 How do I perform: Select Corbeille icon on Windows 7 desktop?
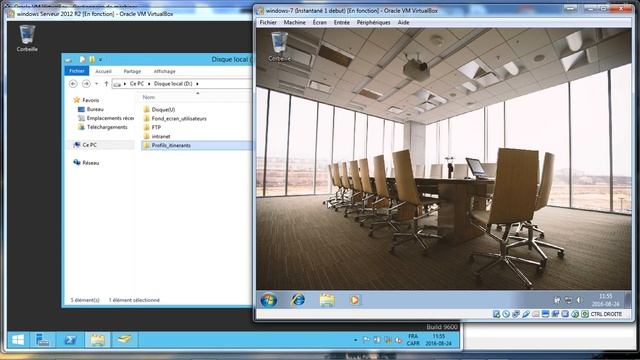click(280, 46)
